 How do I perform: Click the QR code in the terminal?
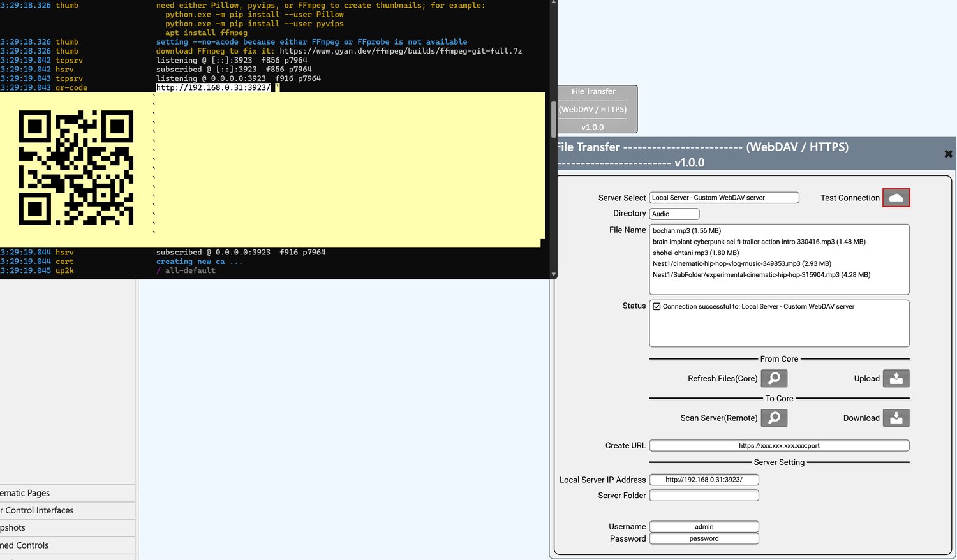tap(76, 168)
